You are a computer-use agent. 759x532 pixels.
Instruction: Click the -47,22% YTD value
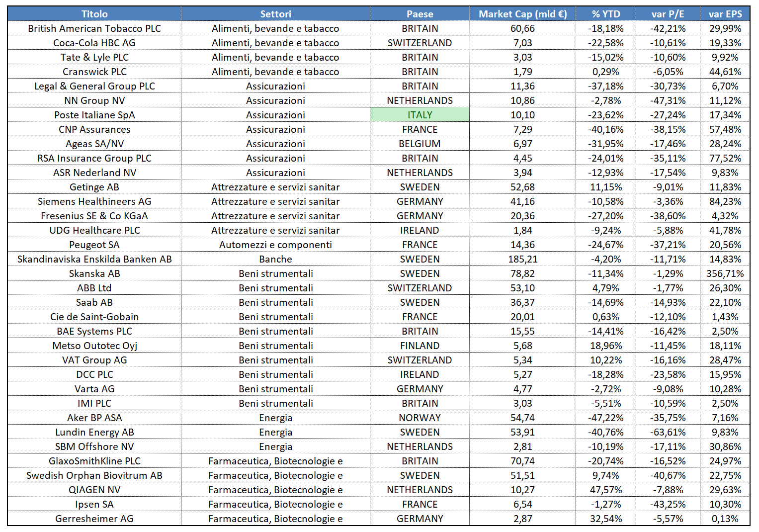tap(606, 418)
